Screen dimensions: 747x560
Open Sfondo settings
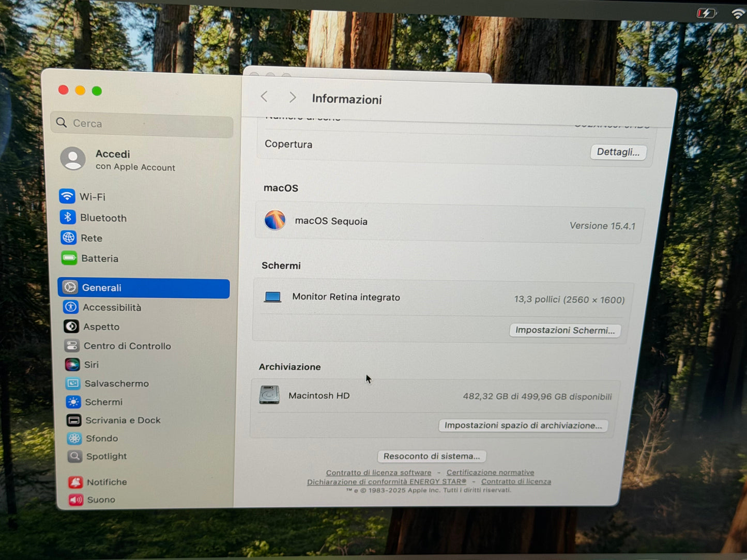click(x=93, y=438)
